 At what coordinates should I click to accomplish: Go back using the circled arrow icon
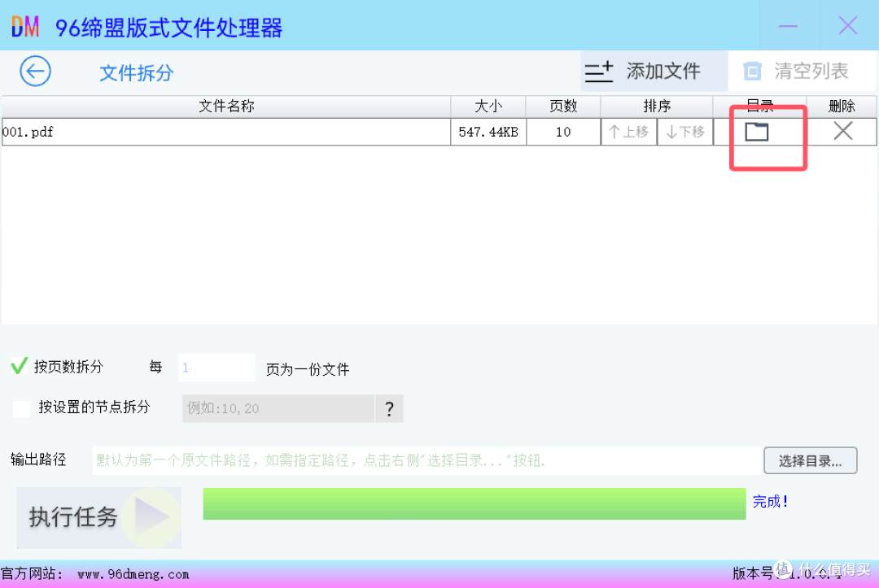[35, 71]
